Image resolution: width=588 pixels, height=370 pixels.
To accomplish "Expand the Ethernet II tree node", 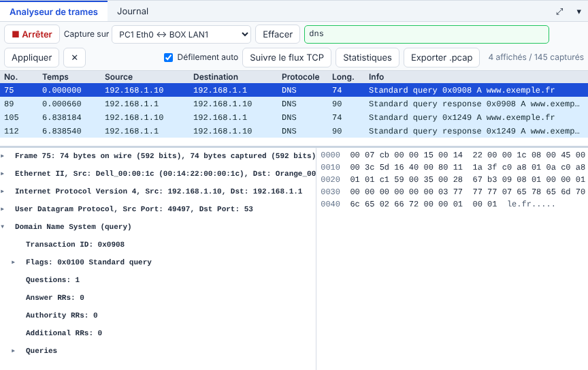I will 3,174.
